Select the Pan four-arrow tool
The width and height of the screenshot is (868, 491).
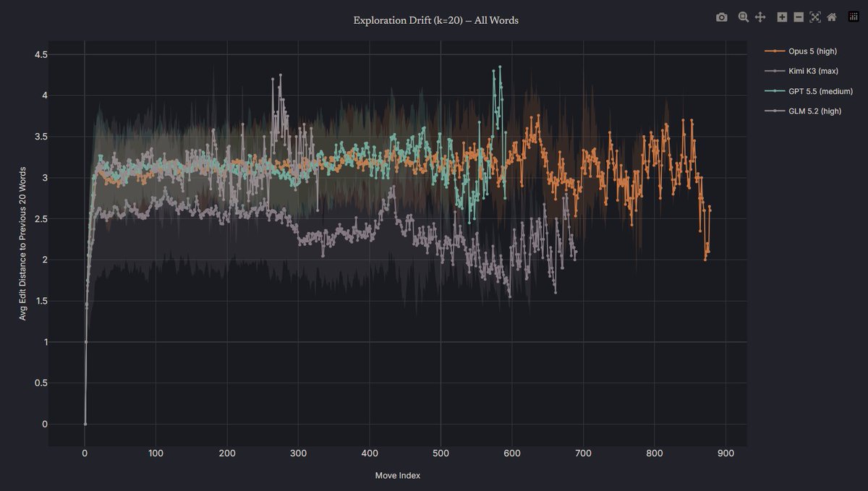click(x=760, y=17)
